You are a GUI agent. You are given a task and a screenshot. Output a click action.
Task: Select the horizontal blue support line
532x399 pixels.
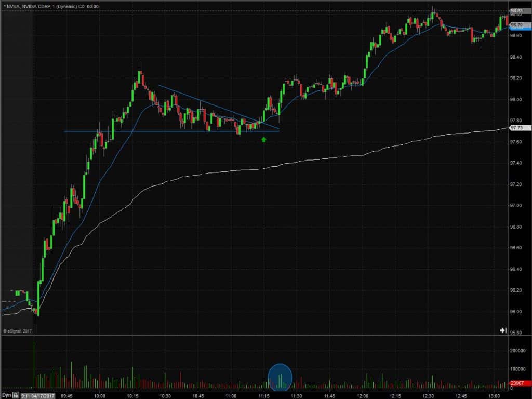(171, 131)
